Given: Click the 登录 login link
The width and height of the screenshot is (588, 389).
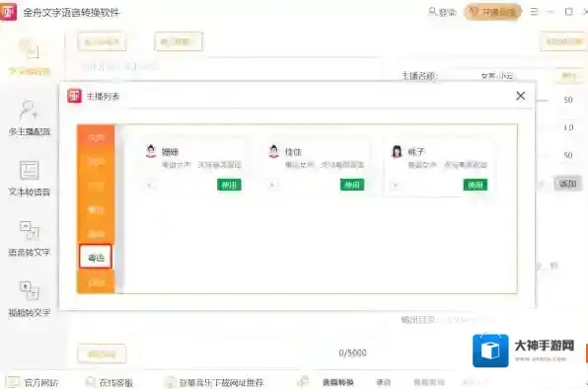Looking at the screenshot, I should pyautogui.click(x=447, y=12).
